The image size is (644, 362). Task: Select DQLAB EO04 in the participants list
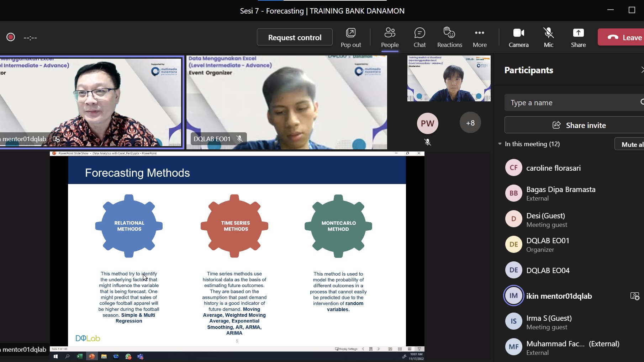548,270
